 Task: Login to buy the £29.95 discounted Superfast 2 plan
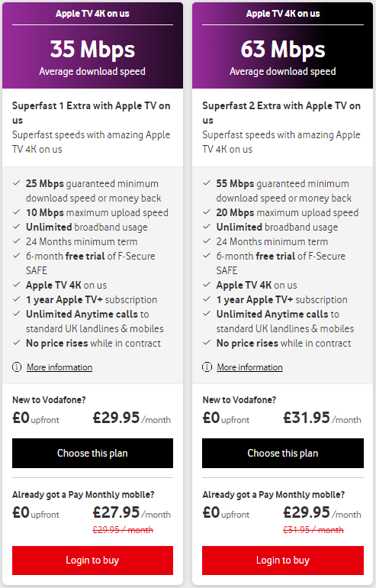tap(283, 561)
